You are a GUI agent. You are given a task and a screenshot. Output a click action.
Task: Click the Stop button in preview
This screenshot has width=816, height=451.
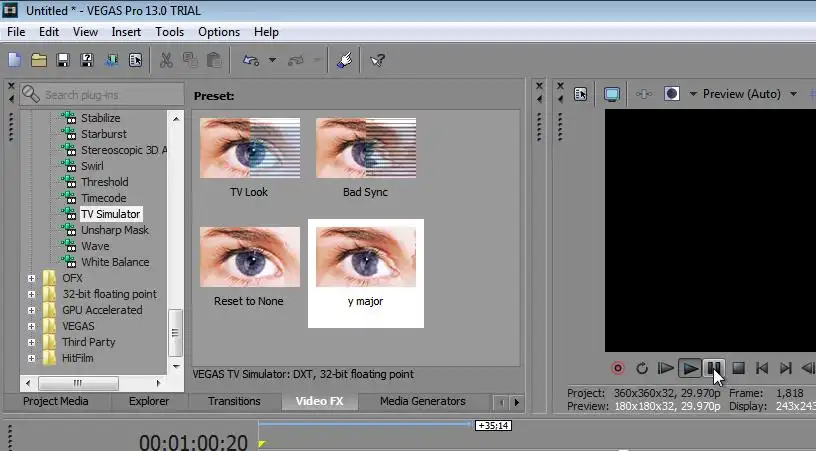(x=738, y=368)
